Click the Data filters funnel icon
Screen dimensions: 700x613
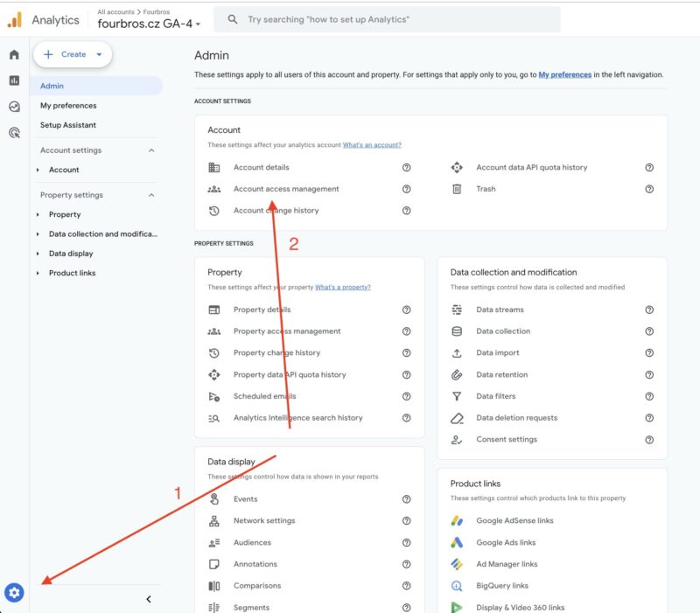click(457, 396)
